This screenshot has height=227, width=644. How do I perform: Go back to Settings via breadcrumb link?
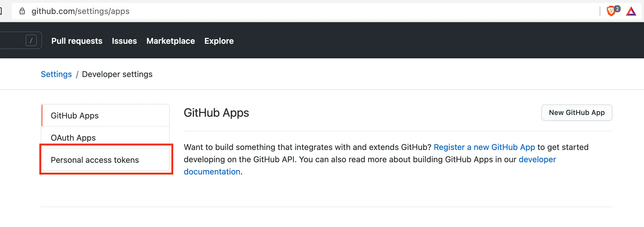coord(56,74)
